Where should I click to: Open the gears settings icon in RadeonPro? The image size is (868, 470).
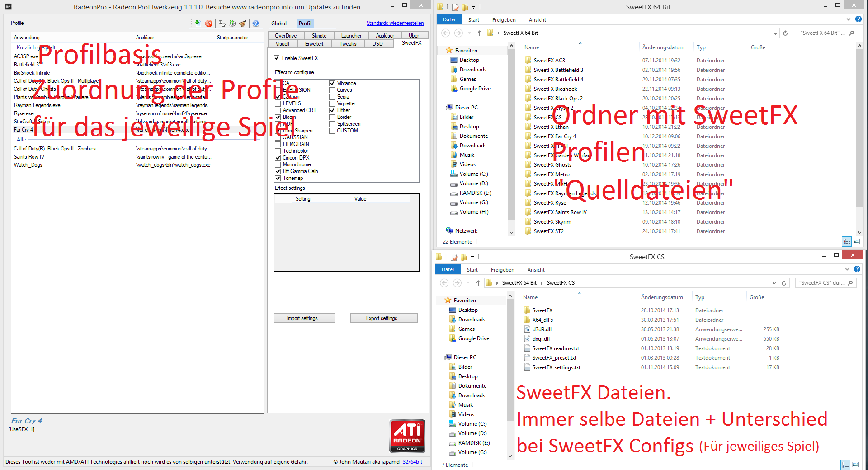[x=222, y=23]
